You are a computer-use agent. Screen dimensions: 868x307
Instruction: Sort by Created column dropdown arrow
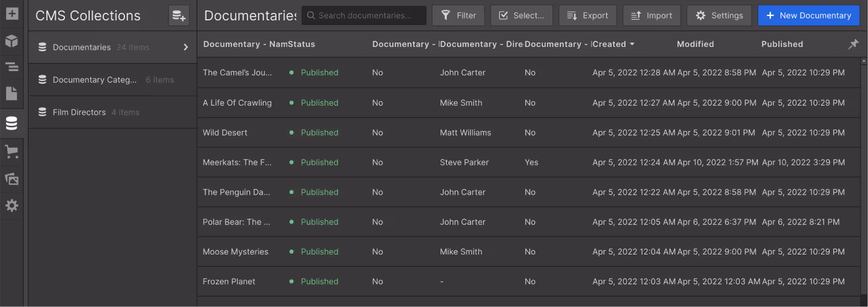coord(632,44)
